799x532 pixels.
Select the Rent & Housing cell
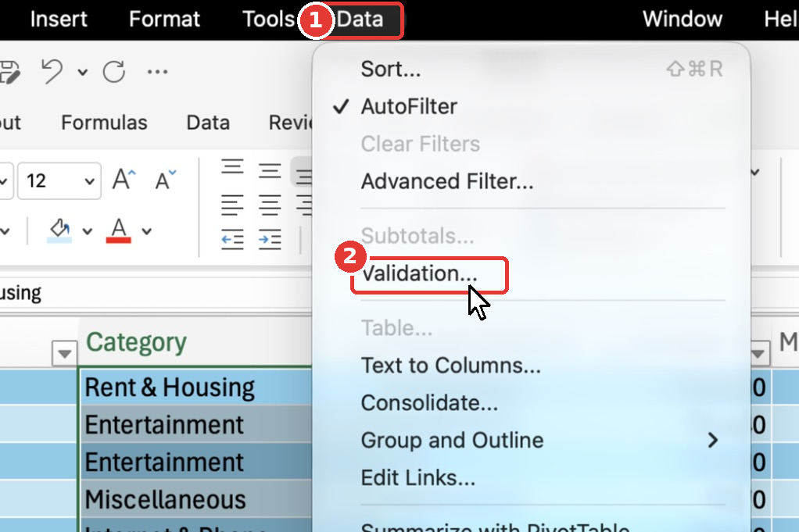click(x=195, y=387)
